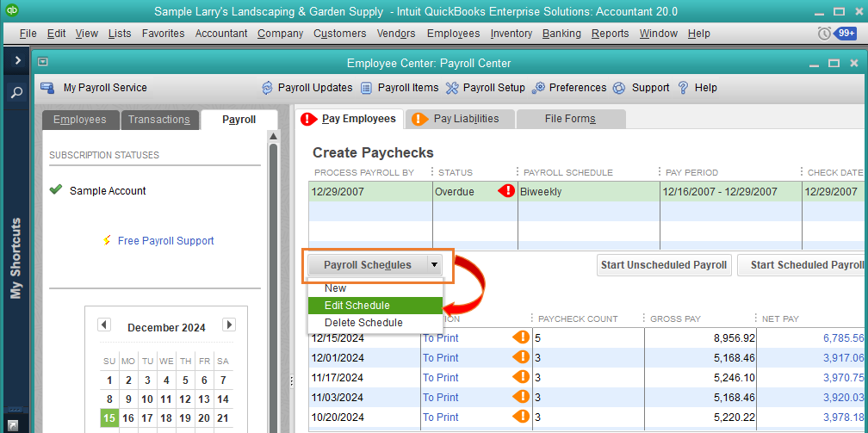Viewport: 868px width, 433px height.
Task: Choose New from Payroll Schedules menu
Action: click(x=375, y=288)
